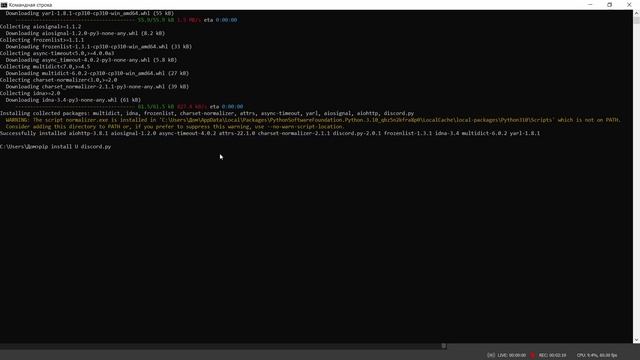Click the 'Successfully installed aiohttp-3.8.1' line

(270, 133)
